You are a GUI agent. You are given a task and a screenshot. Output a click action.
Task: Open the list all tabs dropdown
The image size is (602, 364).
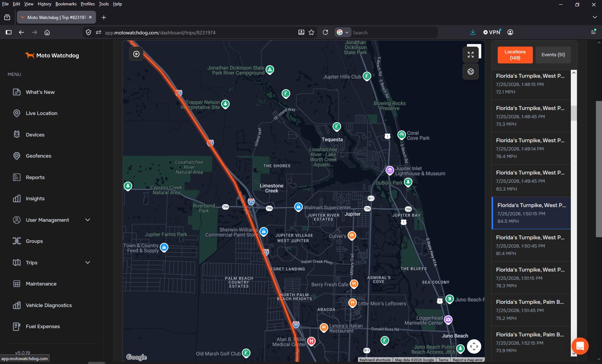(594, 17)
